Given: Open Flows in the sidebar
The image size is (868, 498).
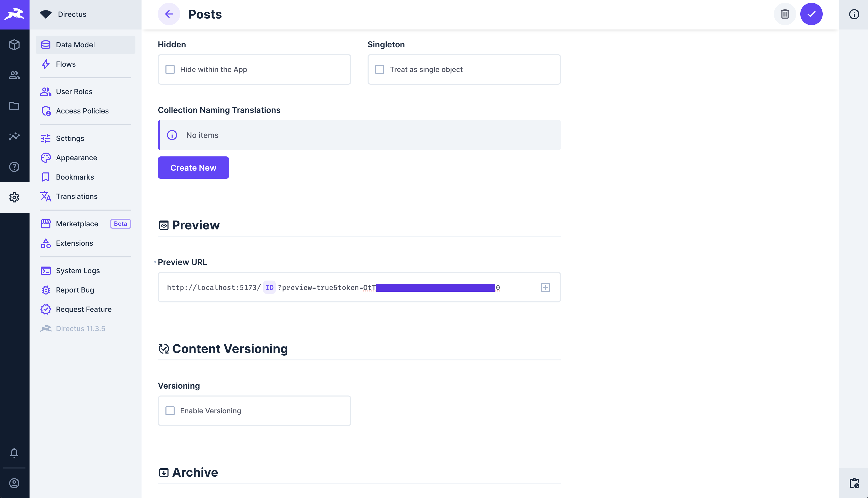Looking at the screenshot, I should [x=66, y=64].
